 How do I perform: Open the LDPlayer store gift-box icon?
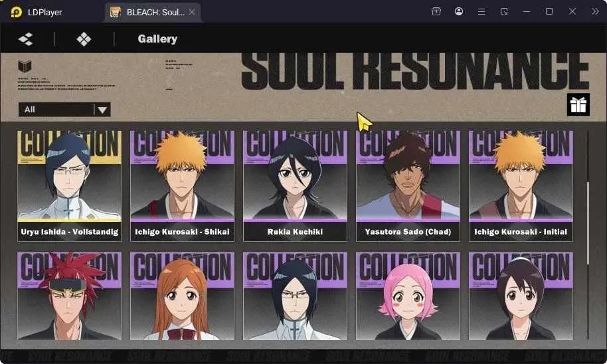(x=436, y=11)
